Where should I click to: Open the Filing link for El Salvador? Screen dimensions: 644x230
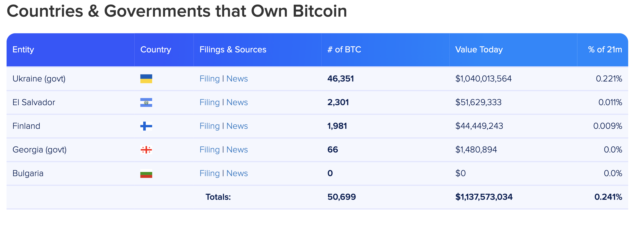210,102
